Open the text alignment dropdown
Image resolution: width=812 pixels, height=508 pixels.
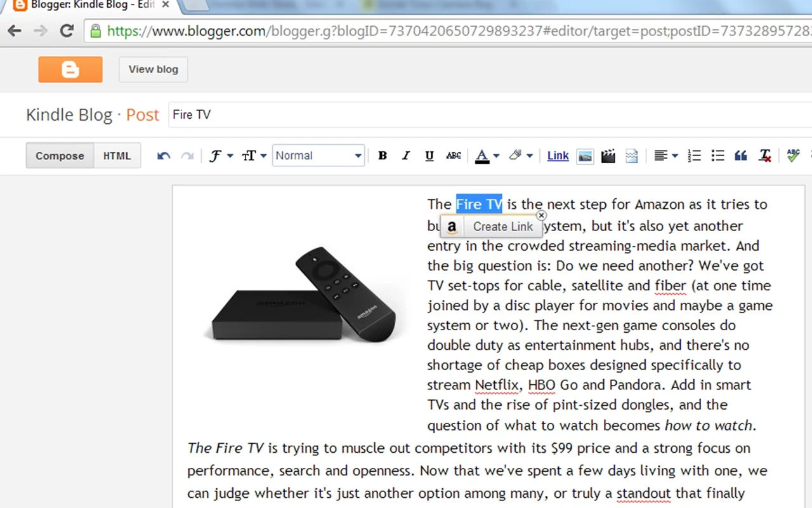coord(666,156)
